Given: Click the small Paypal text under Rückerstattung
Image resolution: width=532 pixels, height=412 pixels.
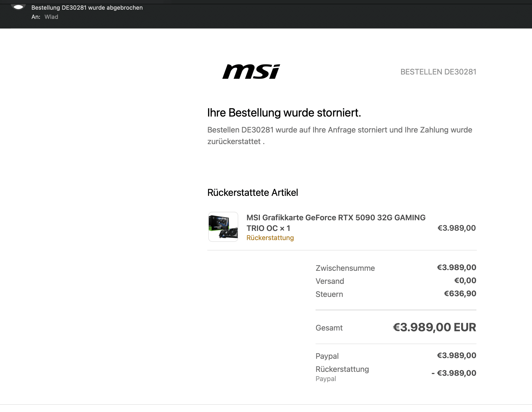Looking at the screenshot, I should 326,379.
